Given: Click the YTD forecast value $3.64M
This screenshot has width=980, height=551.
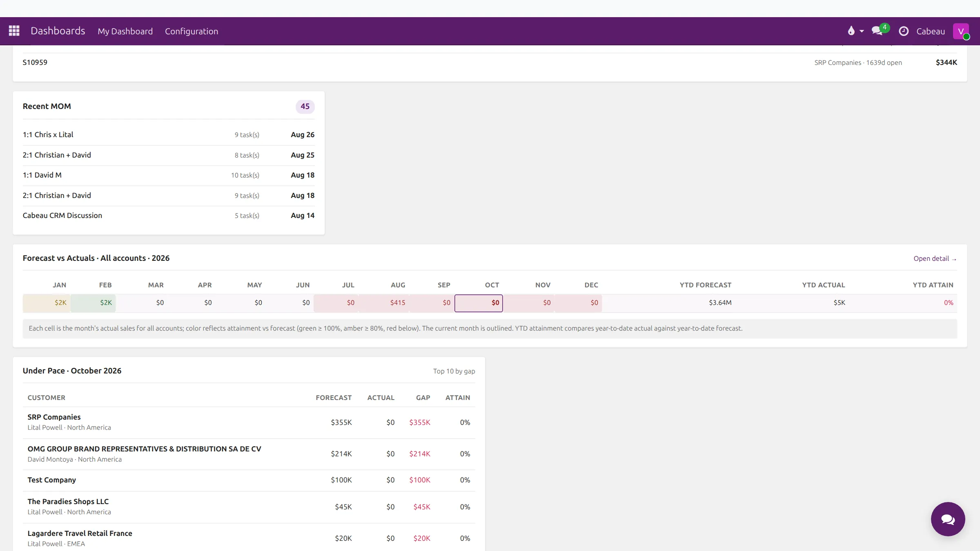Looking at the screenshot, I should [x=720, y=303].
